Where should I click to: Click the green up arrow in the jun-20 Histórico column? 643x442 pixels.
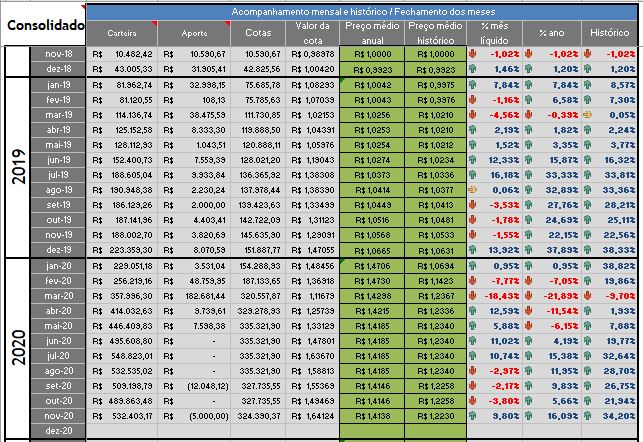[587, 341]
